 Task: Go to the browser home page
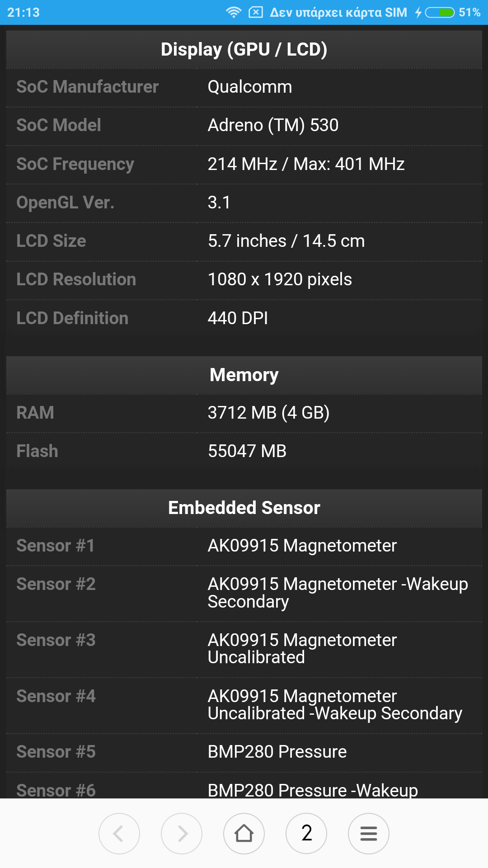point(244,833)
